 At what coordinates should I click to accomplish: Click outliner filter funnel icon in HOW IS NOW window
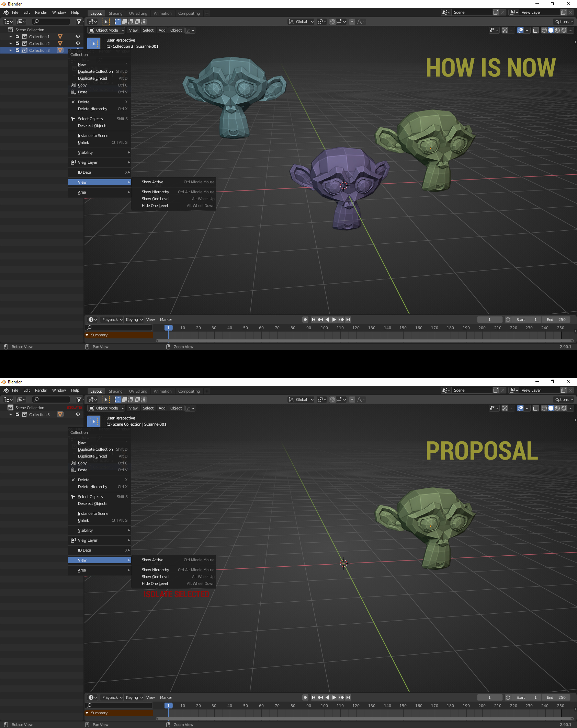pyautogui.click(x=79, y=22)
